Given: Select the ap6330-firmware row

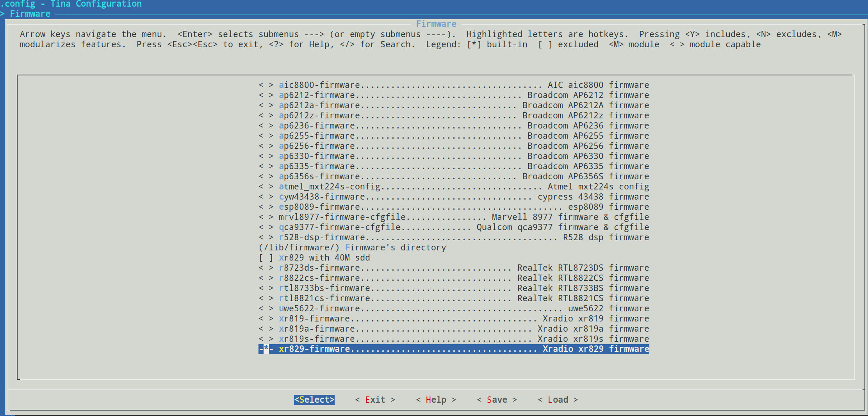Looking at the screenshot, I should coord(454,156).
